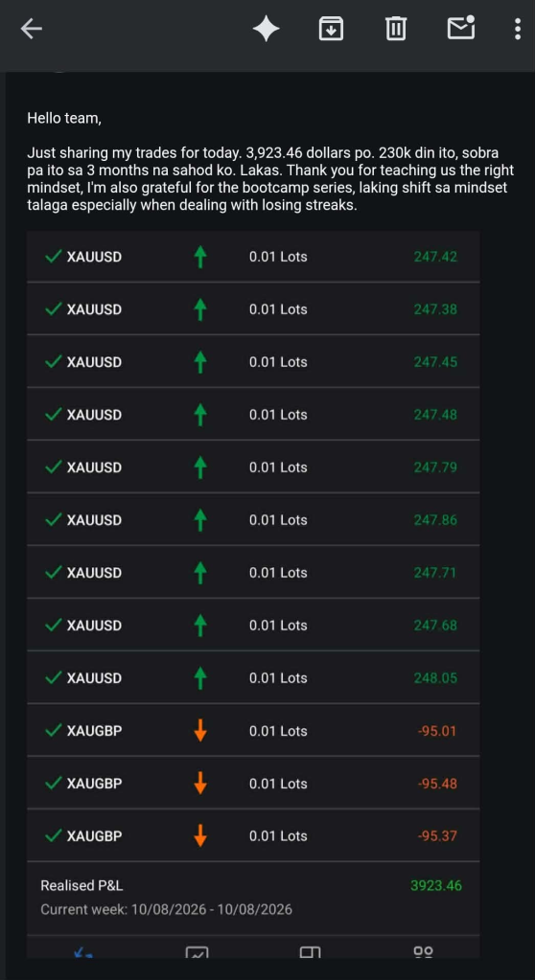Tap the orange down arrow on -95.37 trade
535x980 pixels.
point(200,835)
